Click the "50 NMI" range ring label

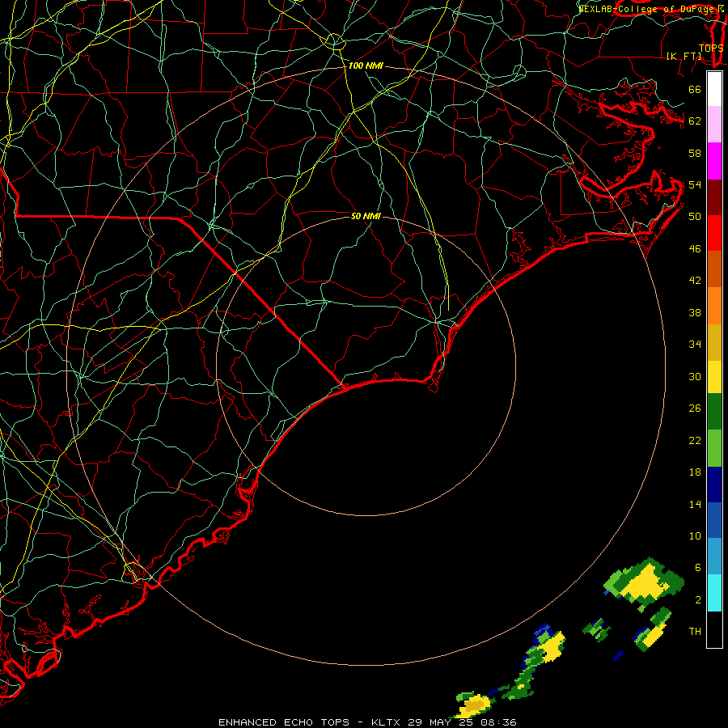(x=366, y=216)
